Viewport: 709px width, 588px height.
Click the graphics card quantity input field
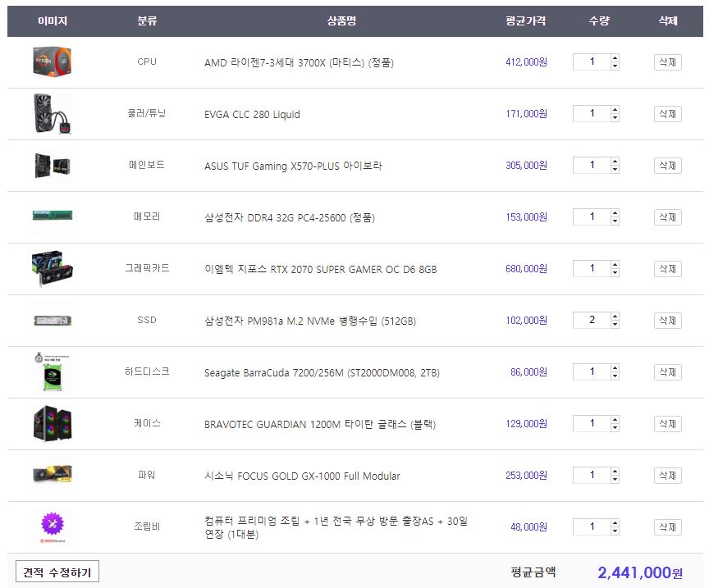[592, 268]
